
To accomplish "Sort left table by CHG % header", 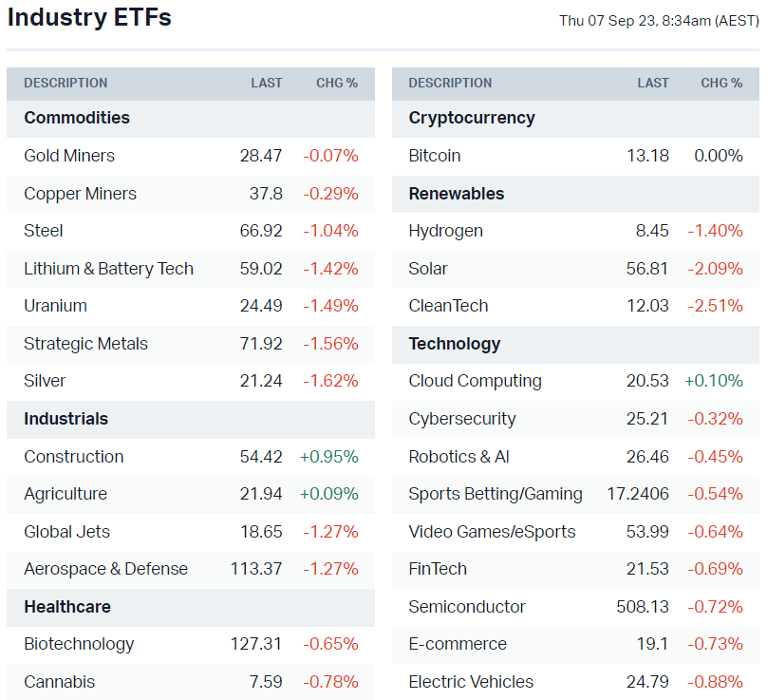I will pos(337,84).
